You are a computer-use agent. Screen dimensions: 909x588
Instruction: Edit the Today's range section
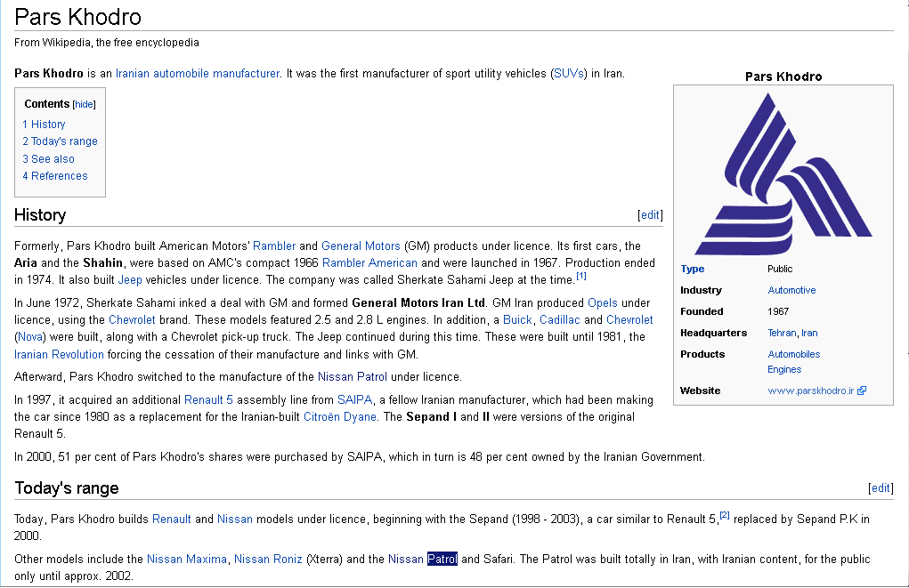point(880,488)
